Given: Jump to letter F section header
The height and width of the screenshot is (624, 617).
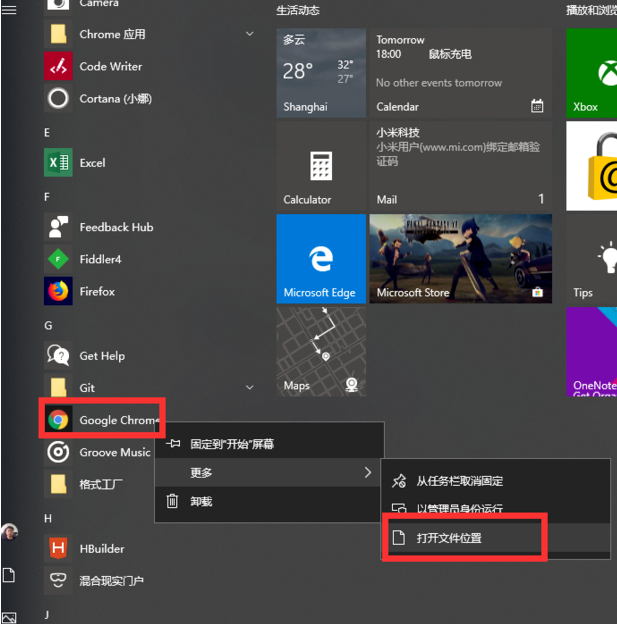Looking at the screenshot, I should tap(47, 197).
